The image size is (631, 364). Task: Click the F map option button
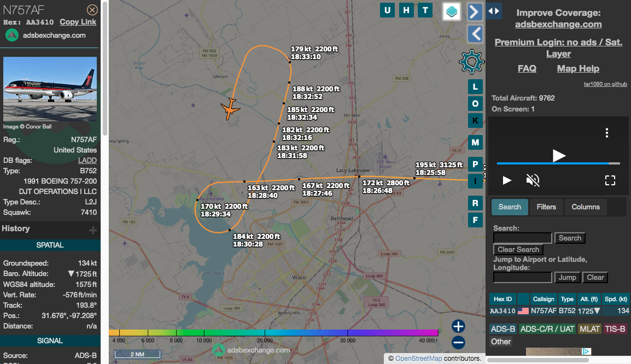(x=475, y=220)
